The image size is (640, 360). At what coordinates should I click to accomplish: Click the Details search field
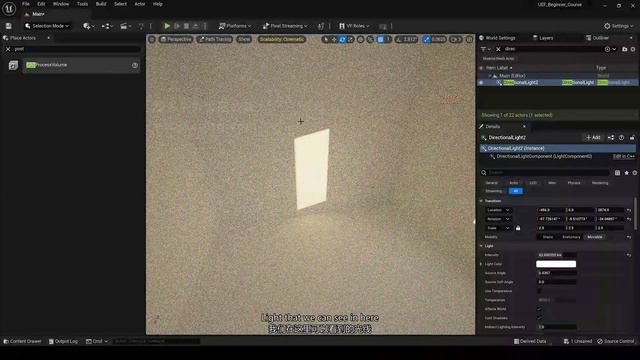(x=549, y=173)
